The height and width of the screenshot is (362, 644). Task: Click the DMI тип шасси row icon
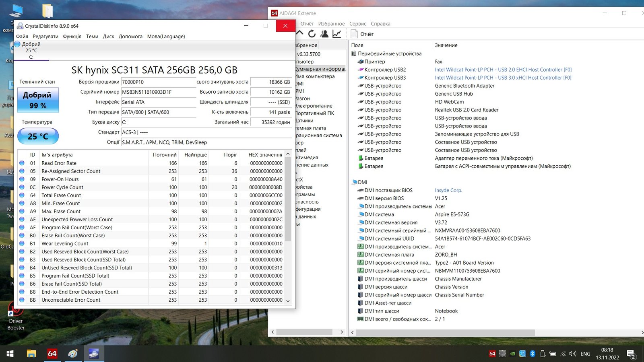coord(361,311)
